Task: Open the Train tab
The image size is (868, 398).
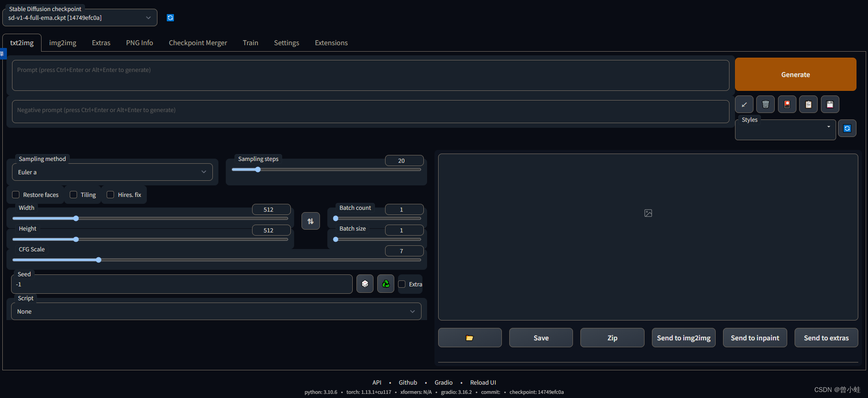Action: tap(251, 43)
